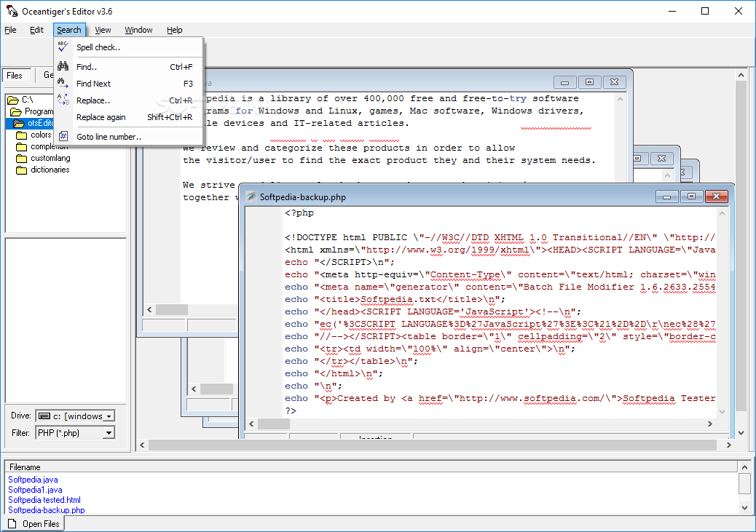Viewport: 756px width, 532px height.
Task: Click the Spell check abc icon
Action: click(63, 47)
